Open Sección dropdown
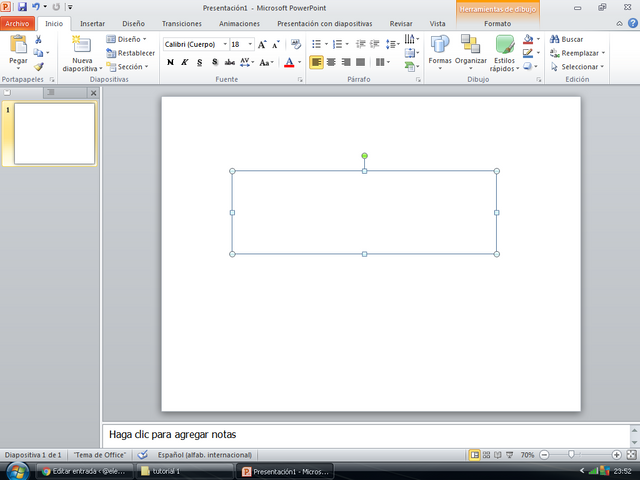The width and height of the screenshot is (640, 480). click(x=127, y=67)
